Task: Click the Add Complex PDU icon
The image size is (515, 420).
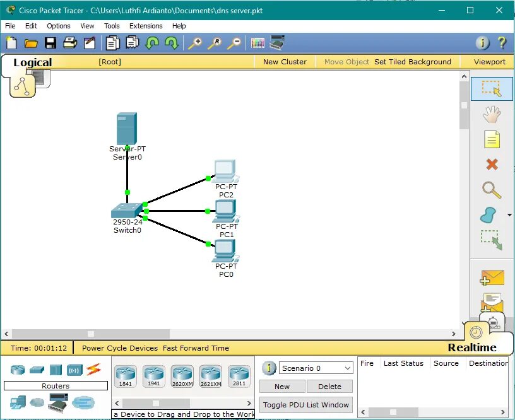Action: click(x=492, y=303)
